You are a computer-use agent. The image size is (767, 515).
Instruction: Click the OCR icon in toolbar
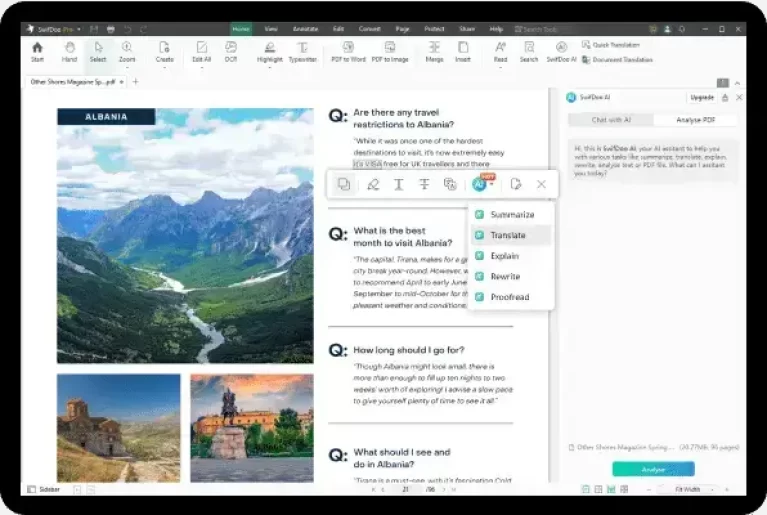231,50
